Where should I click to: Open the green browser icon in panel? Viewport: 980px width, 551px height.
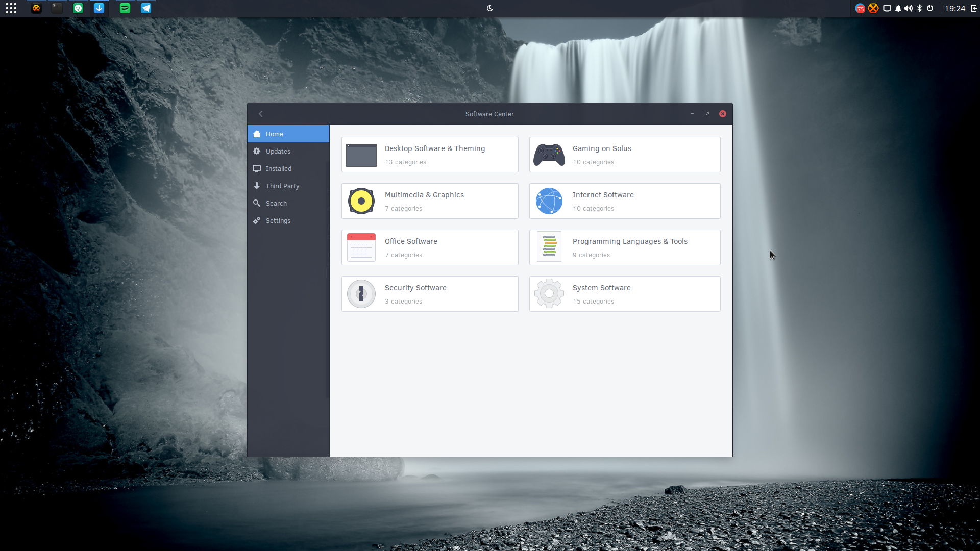tap(78, 8)
